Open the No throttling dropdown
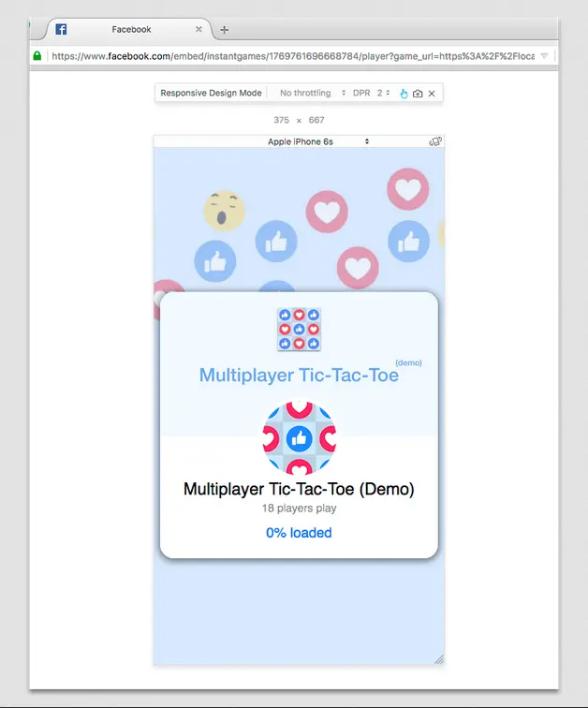 pos(313,93)
